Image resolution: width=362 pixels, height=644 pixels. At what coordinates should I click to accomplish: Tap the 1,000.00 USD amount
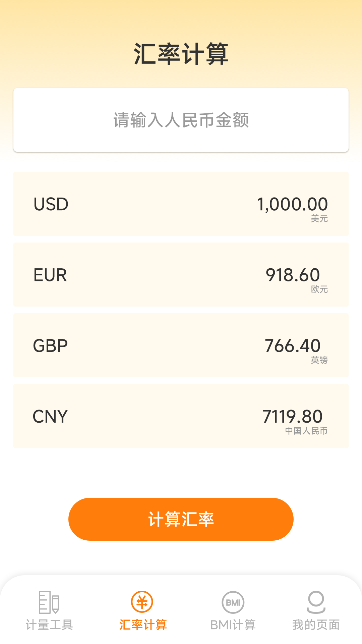[x=292, y=204]
